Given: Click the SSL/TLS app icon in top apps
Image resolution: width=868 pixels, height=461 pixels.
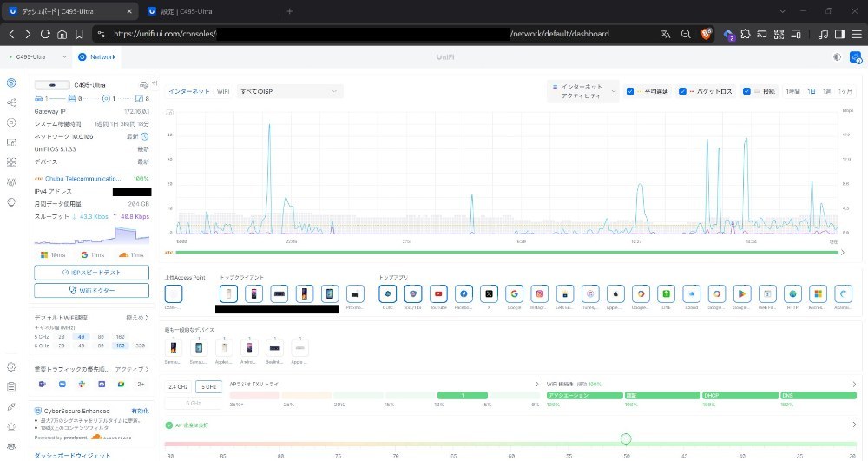Looking at the screenshot, I should 413,293.
